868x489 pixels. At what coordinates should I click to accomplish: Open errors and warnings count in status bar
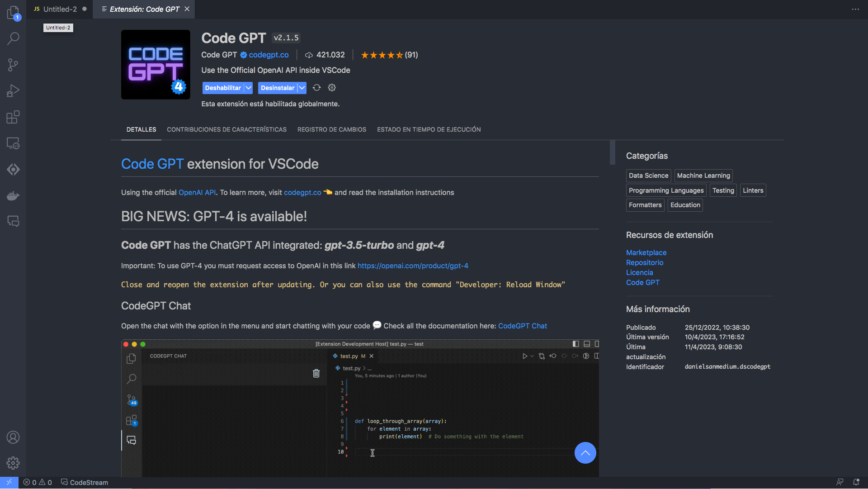tap(38, 483)
